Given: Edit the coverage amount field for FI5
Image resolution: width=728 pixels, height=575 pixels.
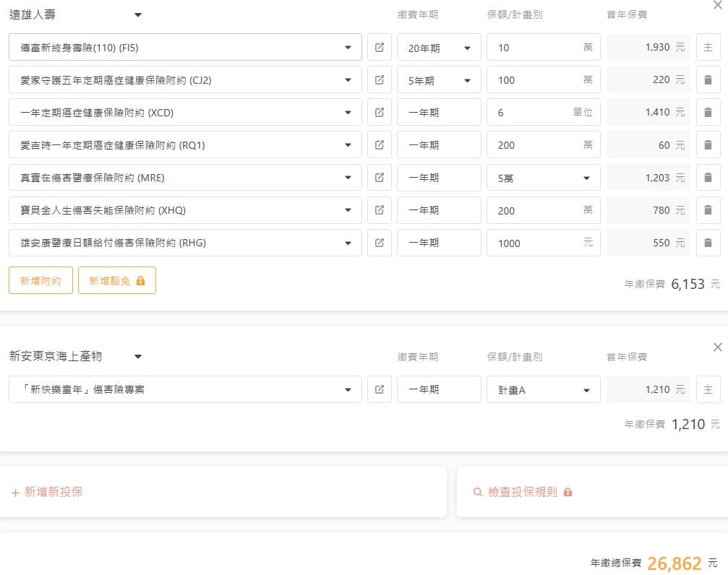Looking at the screenshot, I should coord(535,48).
